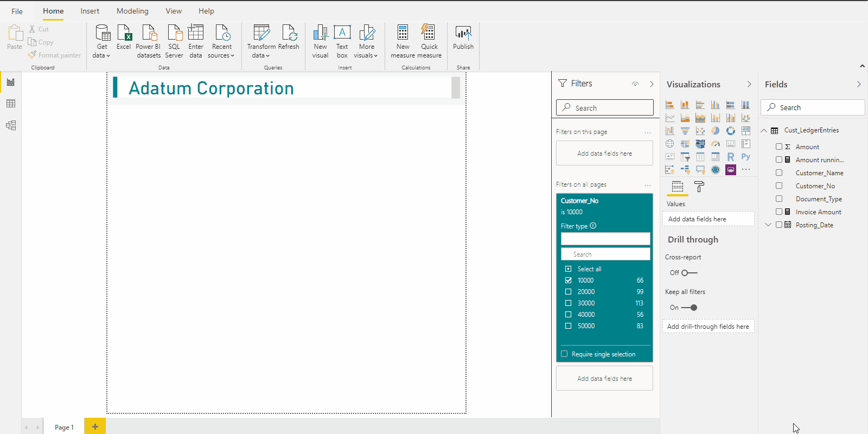
Task: Collapse the Cust_LedgerEntries table
Action: 764,131
